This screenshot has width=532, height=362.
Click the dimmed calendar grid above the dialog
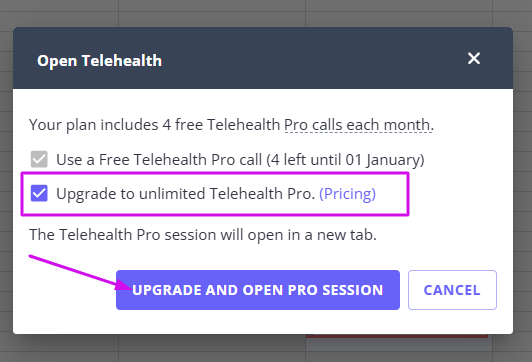coord(265,13)
